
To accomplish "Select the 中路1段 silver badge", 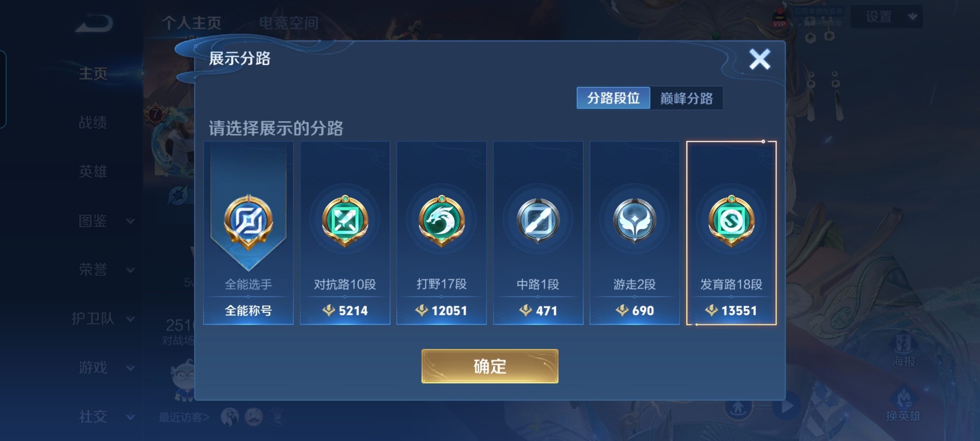I will click(538, 221).
